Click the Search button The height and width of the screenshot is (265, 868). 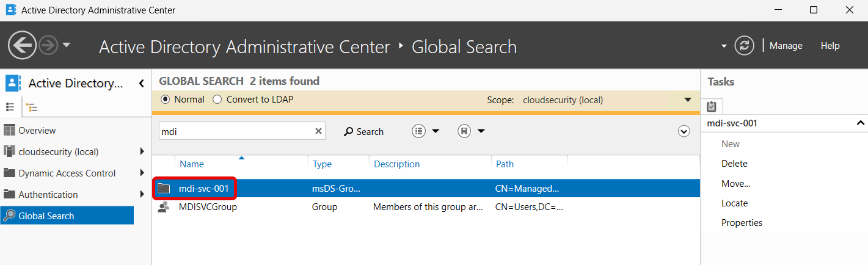(x=363, y=131)
